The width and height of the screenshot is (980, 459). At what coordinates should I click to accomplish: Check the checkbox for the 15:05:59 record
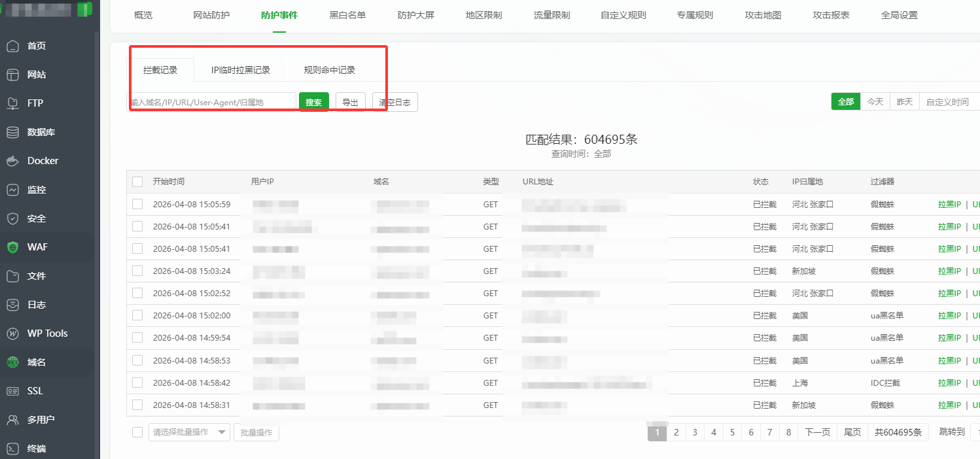pos(137,203)
